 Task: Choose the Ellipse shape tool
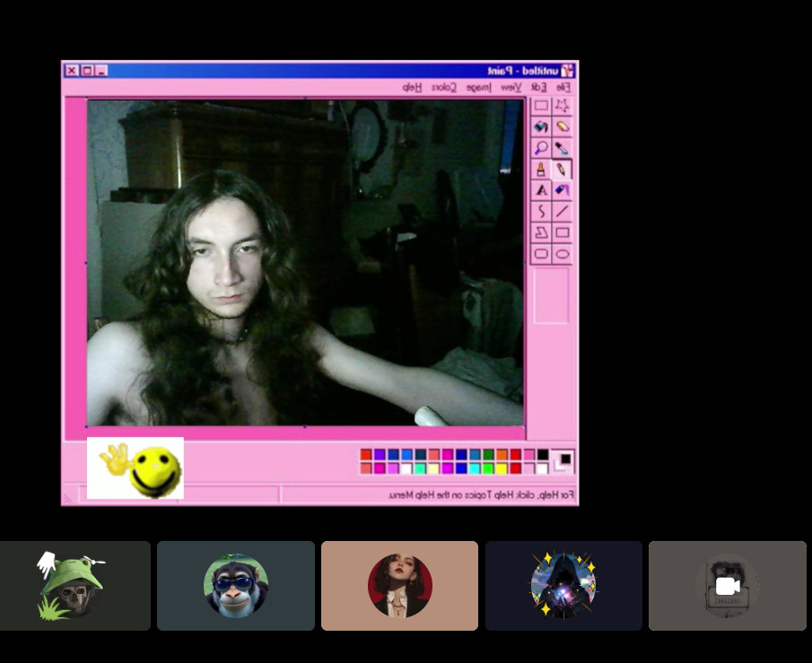(563, 254)
